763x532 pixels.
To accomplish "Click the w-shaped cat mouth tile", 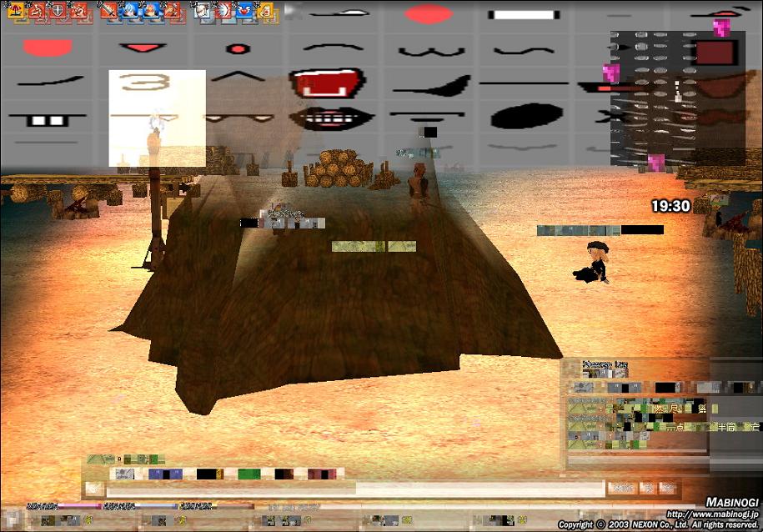I will 431,51.
